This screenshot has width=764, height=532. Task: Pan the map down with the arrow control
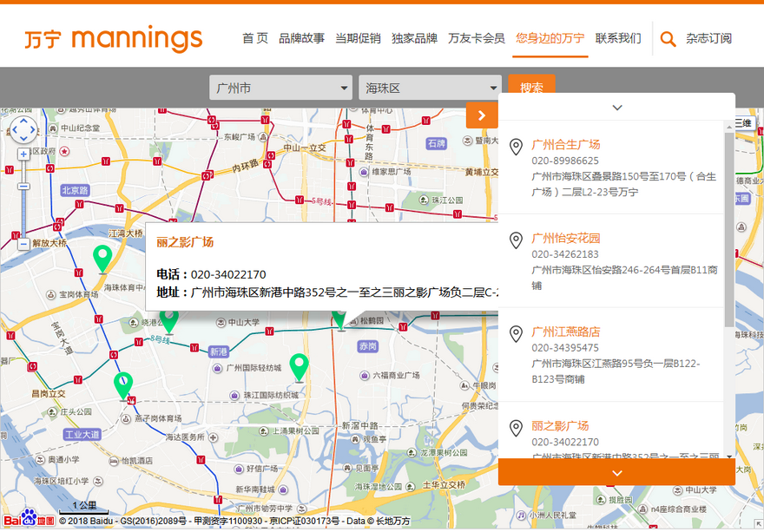point(23,139)
